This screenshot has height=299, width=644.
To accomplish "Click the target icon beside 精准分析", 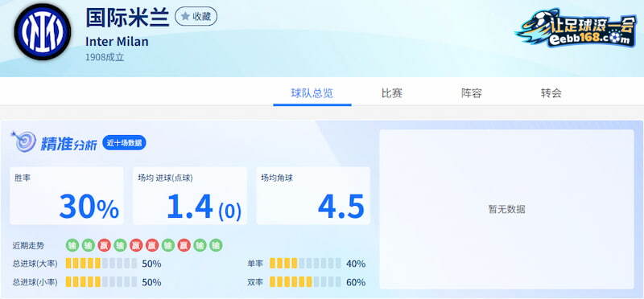I will tap(24, 141).
